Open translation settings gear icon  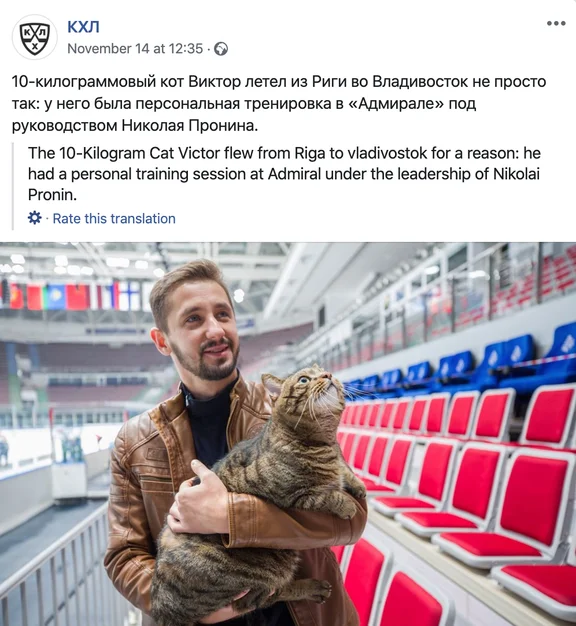[x=35, y=218]
